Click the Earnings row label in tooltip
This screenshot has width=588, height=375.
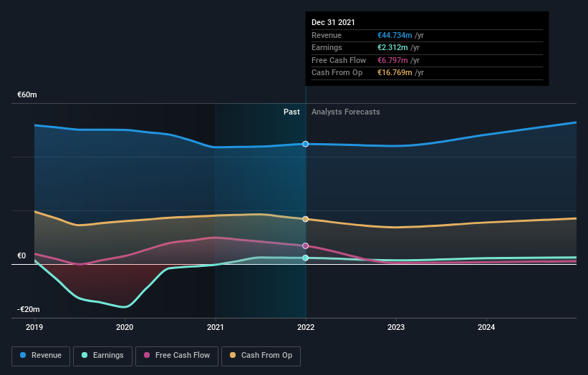point(327,47)
